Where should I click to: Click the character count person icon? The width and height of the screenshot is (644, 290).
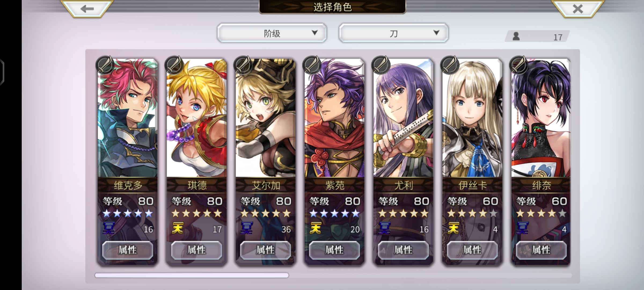516,37
